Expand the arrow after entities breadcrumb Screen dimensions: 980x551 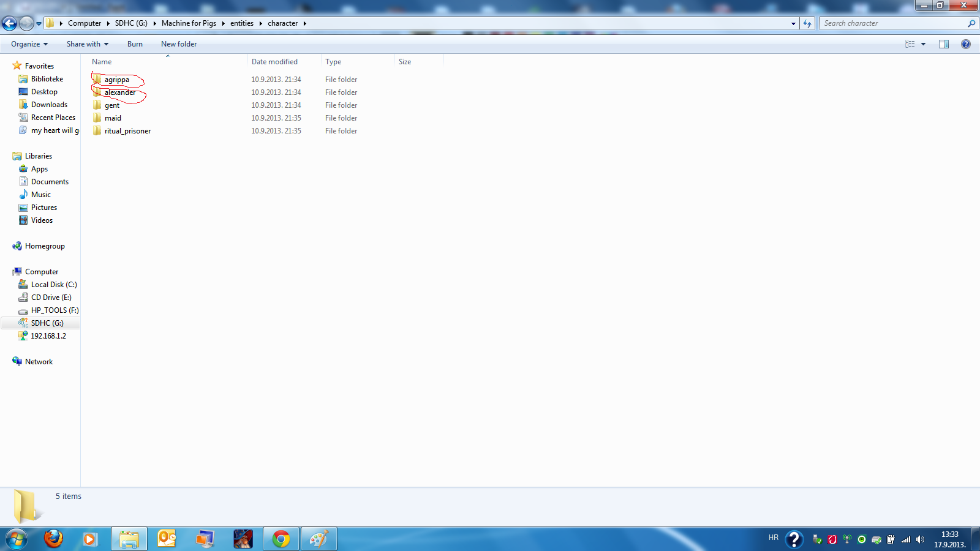[260, 23]
